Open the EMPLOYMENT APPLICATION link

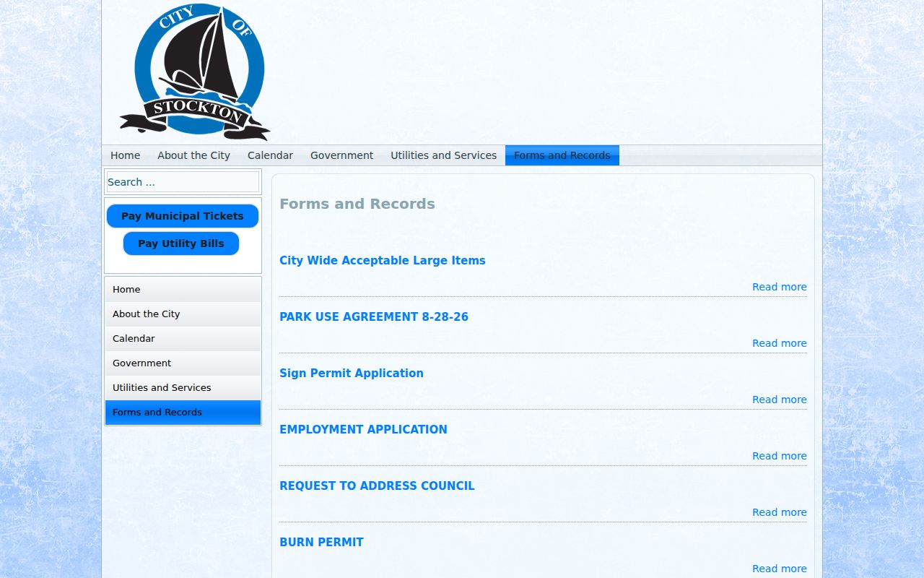click(x=363, y=430)
